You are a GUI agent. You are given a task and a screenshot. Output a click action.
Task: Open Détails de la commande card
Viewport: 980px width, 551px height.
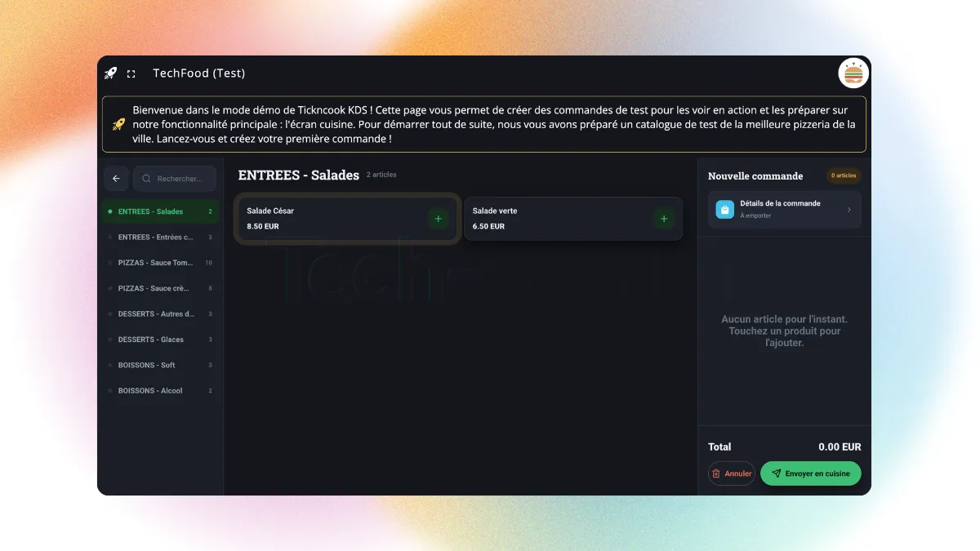(785, 210)
